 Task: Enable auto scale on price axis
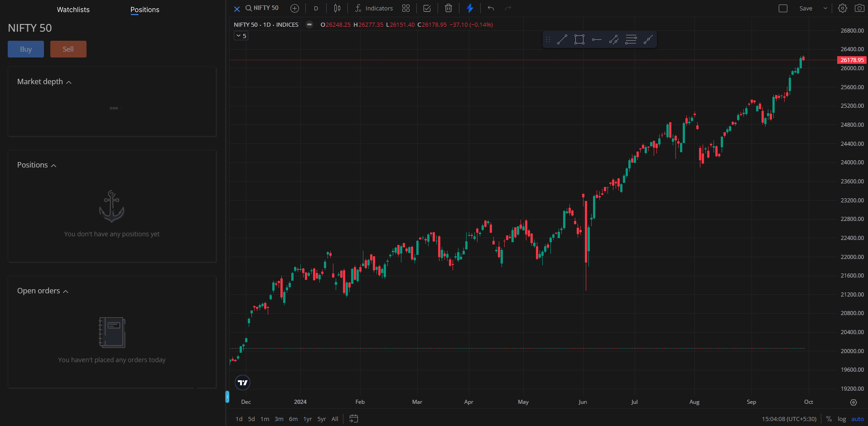coord(857,419)
